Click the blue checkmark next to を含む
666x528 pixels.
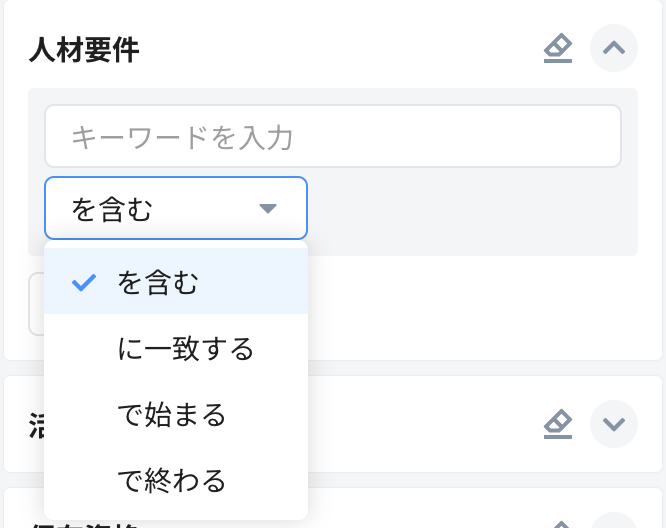pos(85,283)
